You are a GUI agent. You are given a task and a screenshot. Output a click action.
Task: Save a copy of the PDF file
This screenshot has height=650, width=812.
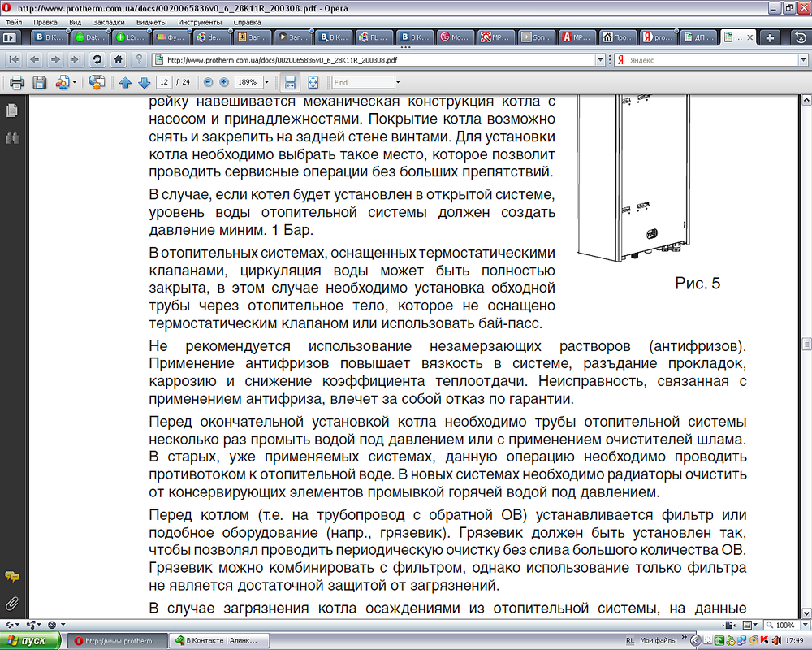[x=40, y=81]
